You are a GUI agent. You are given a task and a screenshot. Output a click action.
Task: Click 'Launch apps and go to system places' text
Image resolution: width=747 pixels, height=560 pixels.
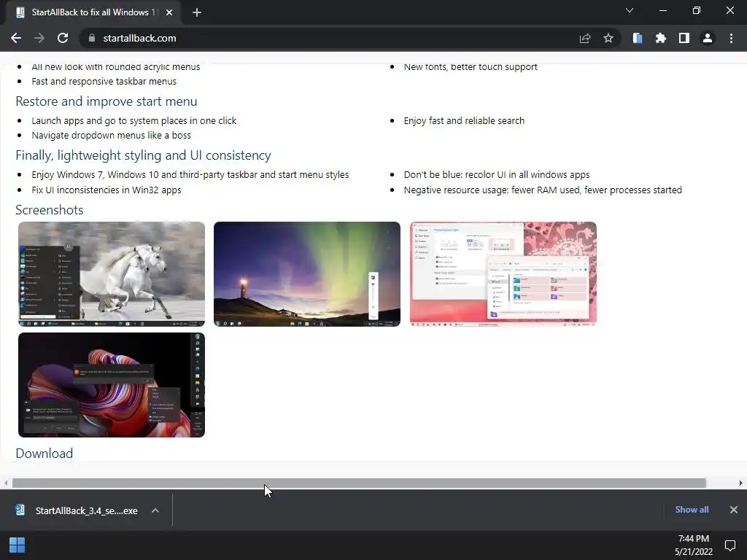134,121
